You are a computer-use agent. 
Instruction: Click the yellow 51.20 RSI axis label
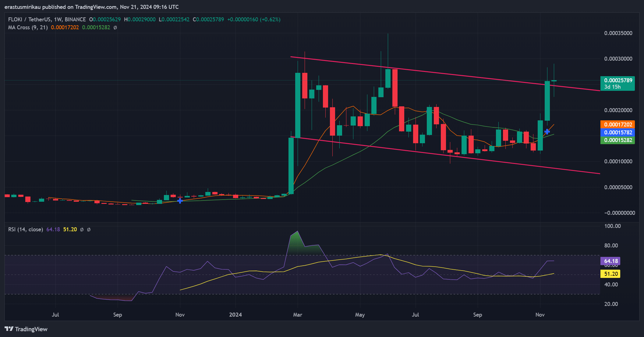coord(611,274)
